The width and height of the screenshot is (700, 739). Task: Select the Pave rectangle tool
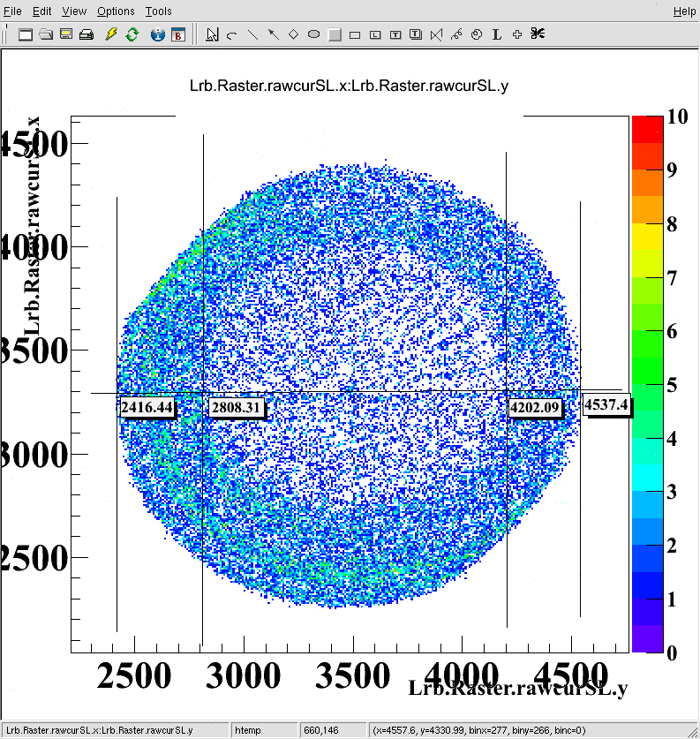[355, 35]
